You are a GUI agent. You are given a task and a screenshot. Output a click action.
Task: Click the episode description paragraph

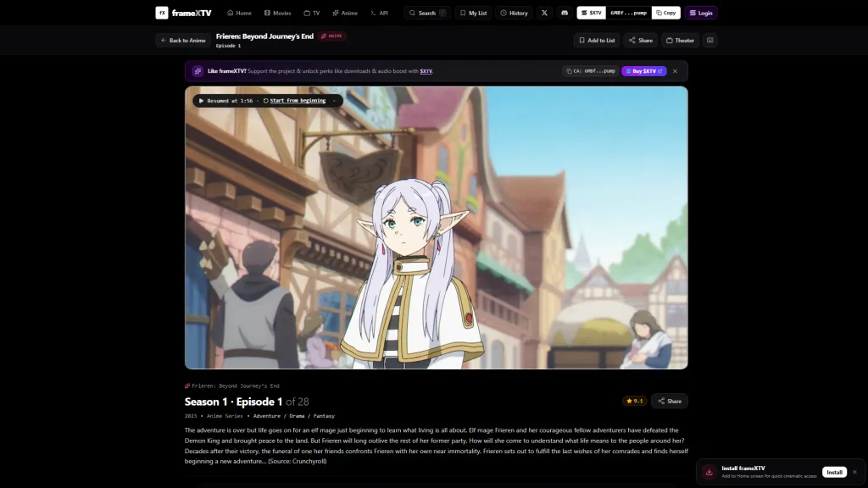click(x=437, y=446)
